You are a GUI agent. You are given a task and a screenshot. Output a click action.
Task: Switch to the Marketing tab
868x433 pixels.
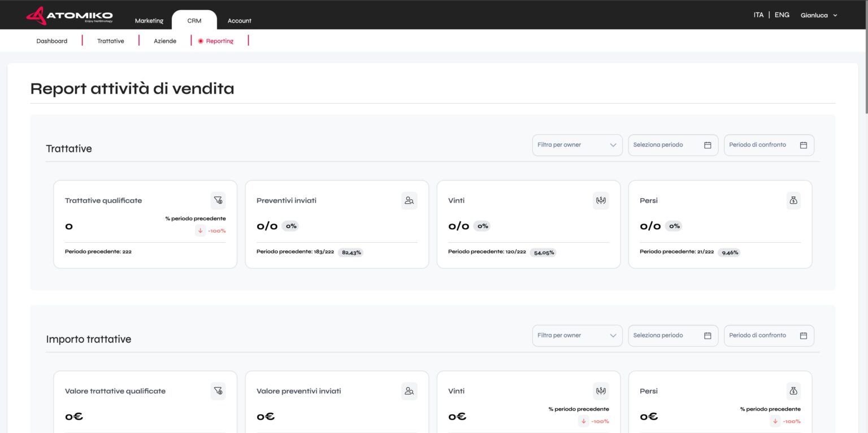coord(149,21)
